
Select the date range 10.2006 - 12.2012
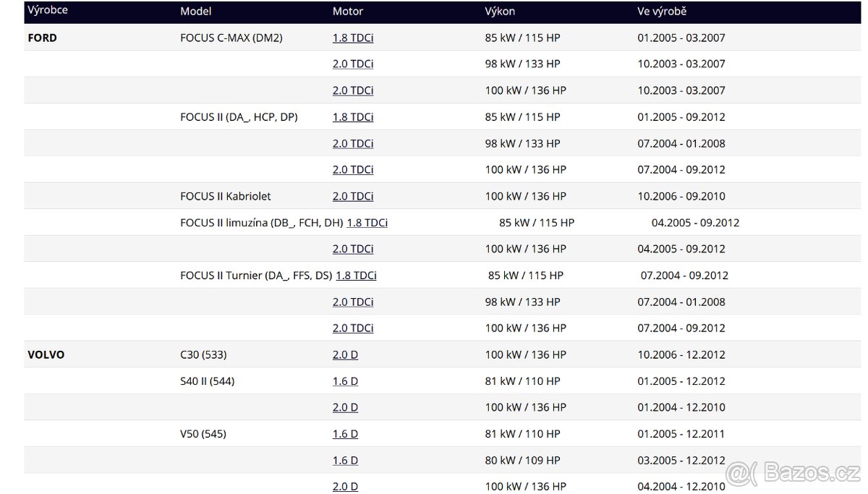(x=681, y=354)
